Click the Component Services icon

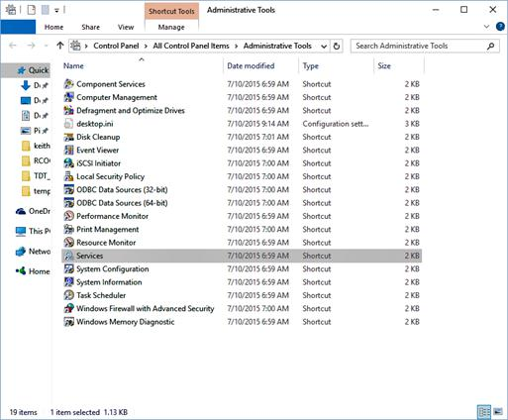[68, 84]
